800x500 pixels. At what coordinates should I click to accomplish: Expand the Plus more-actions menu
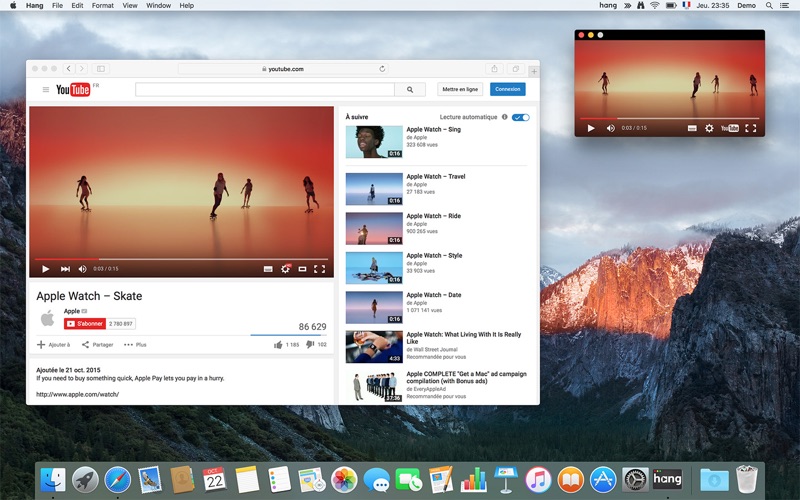[135, 345]
